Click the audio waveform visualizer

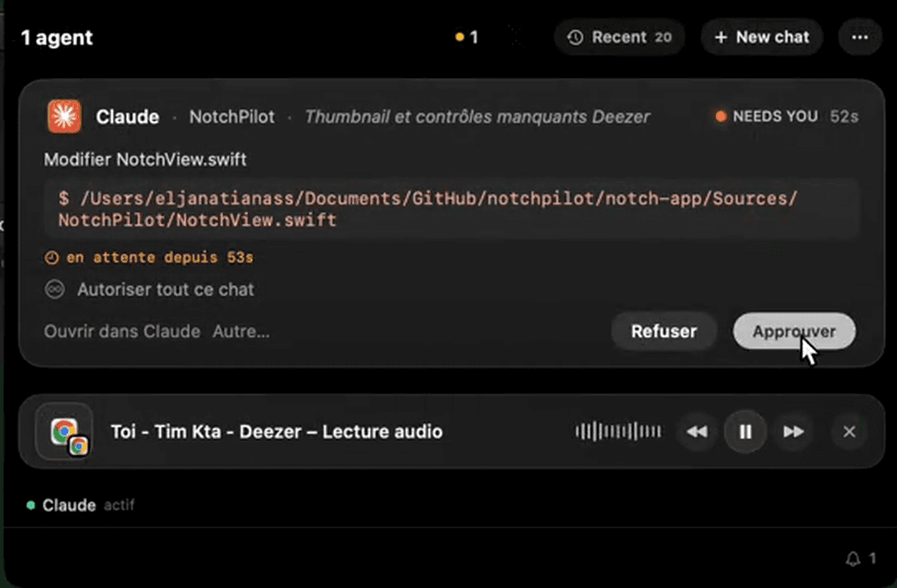click(x=618, y=431)
